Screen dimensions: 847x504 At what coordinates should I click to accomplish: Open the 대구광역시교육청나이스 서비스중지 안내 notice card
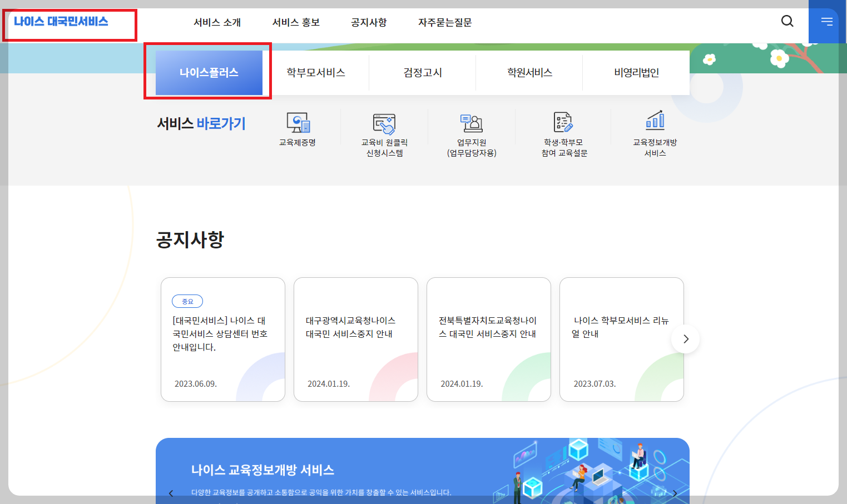(355, 339)
